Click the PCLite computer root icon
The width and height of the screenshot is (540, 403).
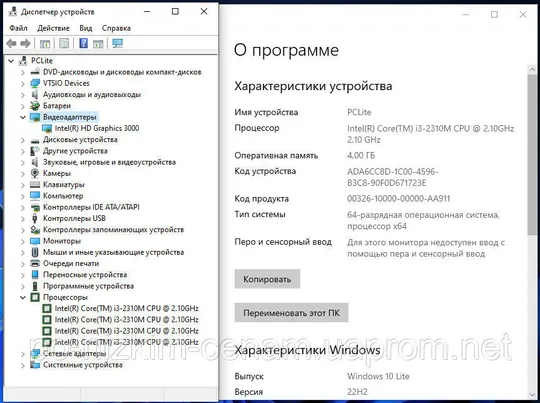click(23, 61)
